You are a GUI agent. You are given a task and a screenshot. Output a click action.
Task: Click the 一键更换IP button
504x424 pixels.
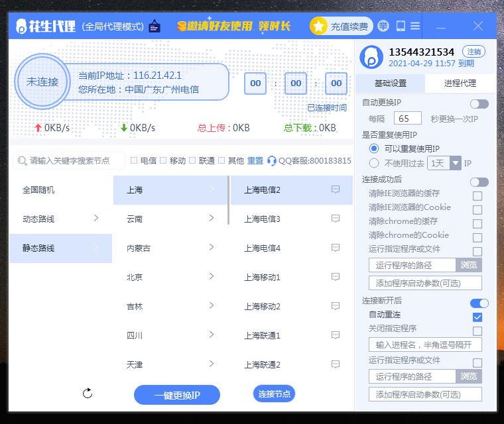tap(177, 395)
